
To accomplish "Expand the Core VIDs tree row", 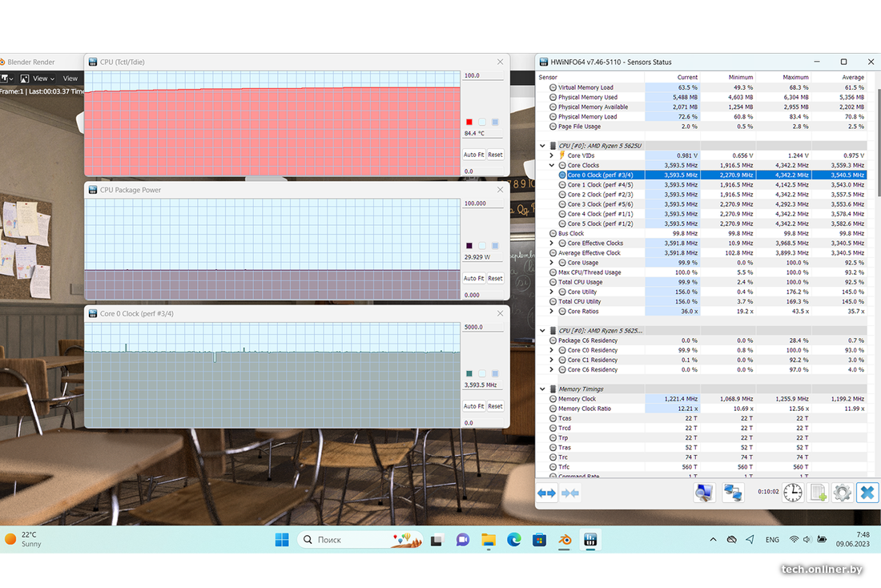I will point(552,155).
